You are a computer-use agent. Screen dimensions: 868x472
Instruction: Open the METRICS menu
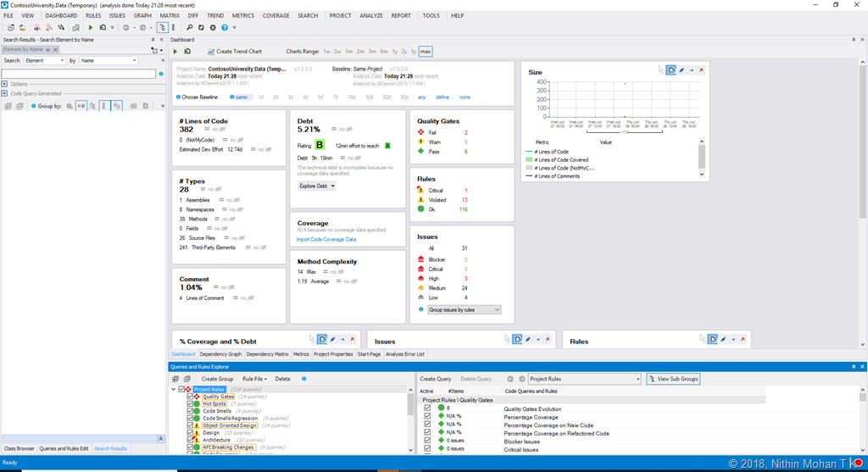click(242, 15)
